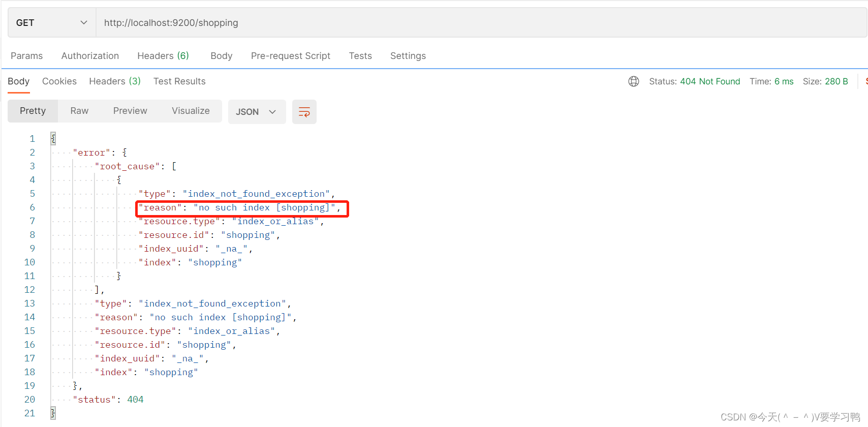Open the request Body tab
Viewport: 868px width, 427px height.
222,56
